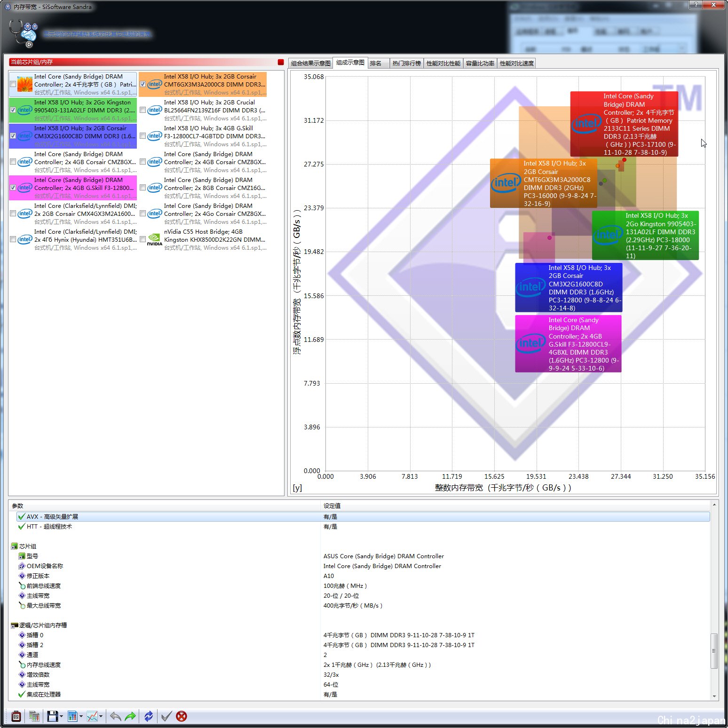Click the bar chart report icon

pos(72,716)
